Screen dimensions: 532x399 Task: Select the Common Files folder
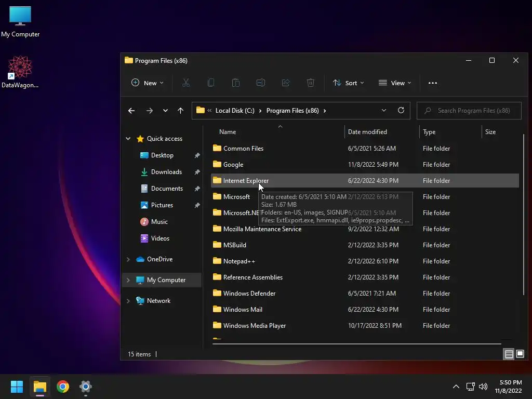(365, 148)
